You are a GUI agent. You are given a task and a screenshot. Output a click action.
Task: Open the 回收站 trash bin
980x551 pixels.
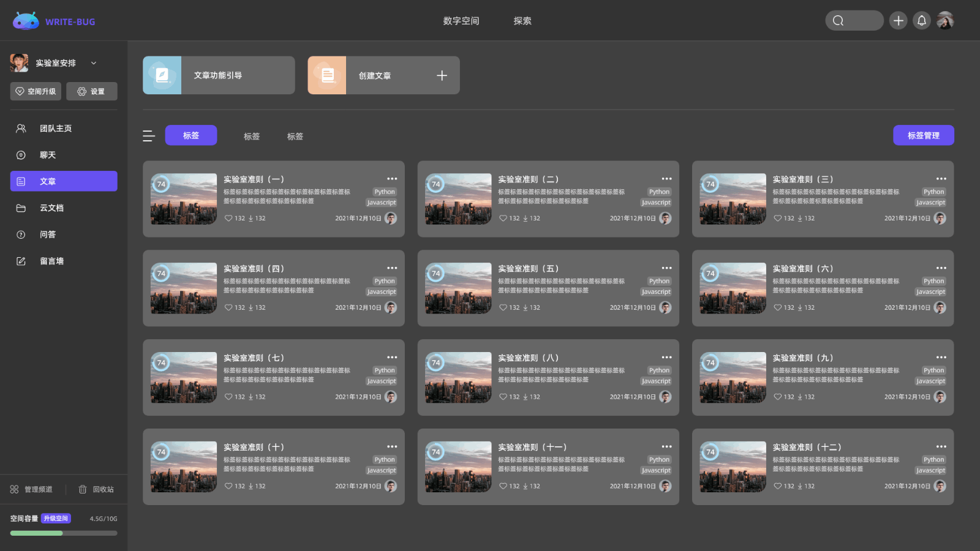click(x=96, y=490)
